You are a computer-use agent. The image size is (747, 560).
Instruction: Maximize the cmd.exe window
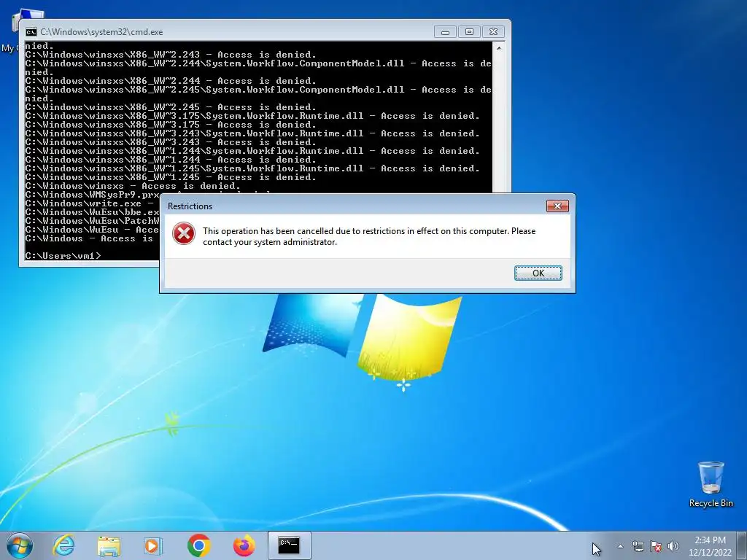[x=469, y=32]
